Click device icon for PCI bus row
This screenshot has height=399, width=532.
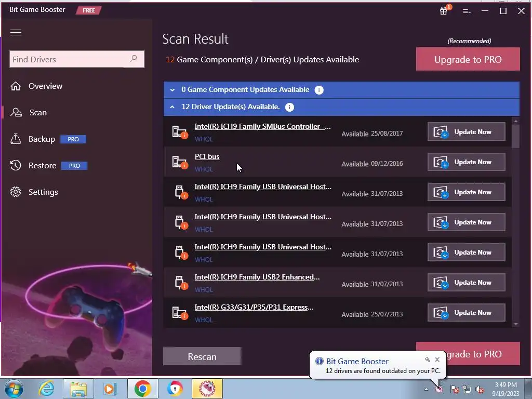179,162
